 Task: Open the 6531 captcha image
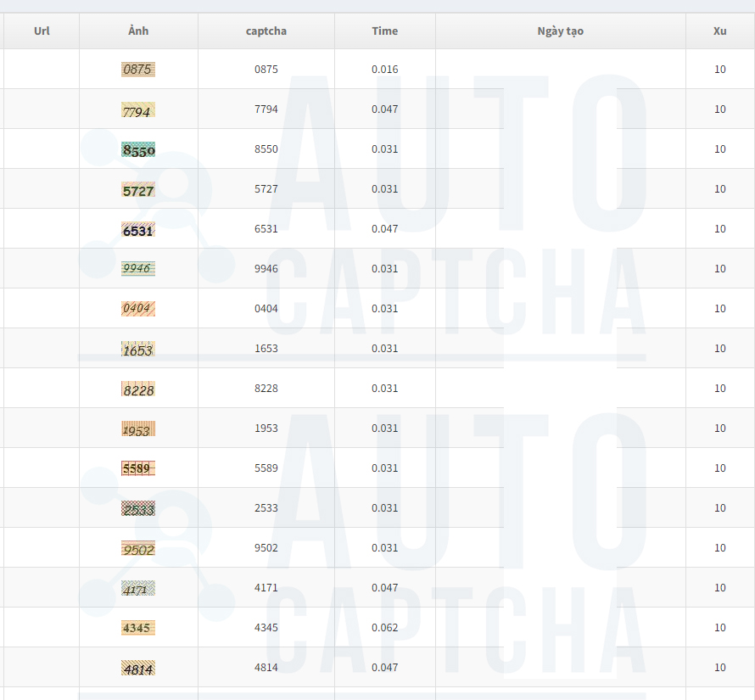point(138,229)
